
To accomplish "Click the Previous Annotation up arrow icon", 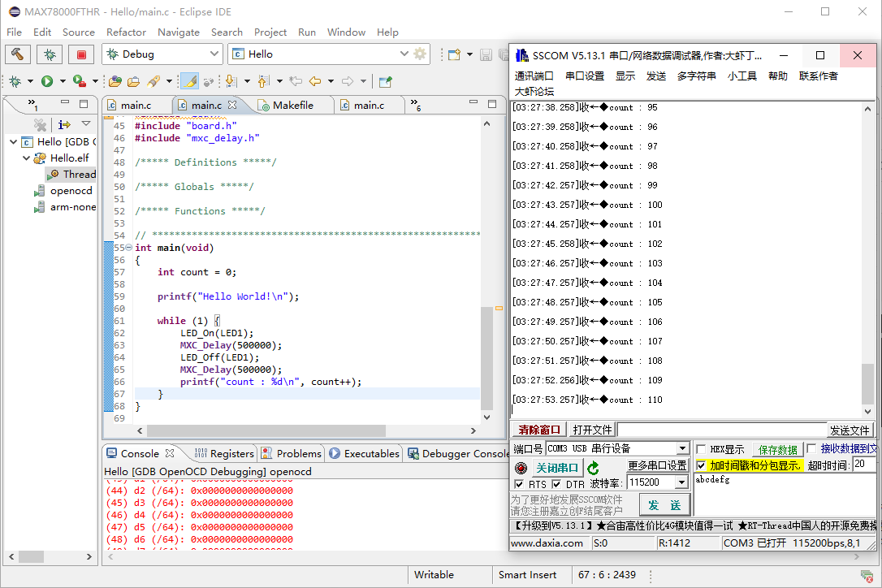I will tap(263, 81).
